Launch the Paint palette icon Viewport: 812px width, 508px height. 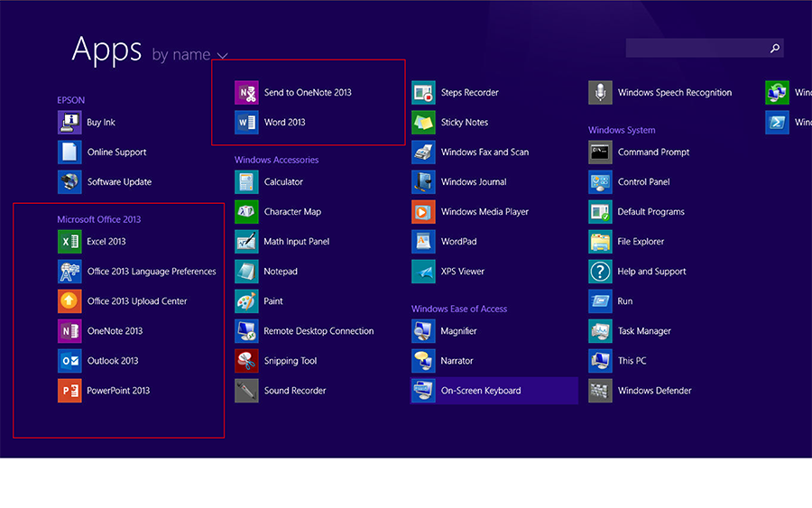point(246,300)
